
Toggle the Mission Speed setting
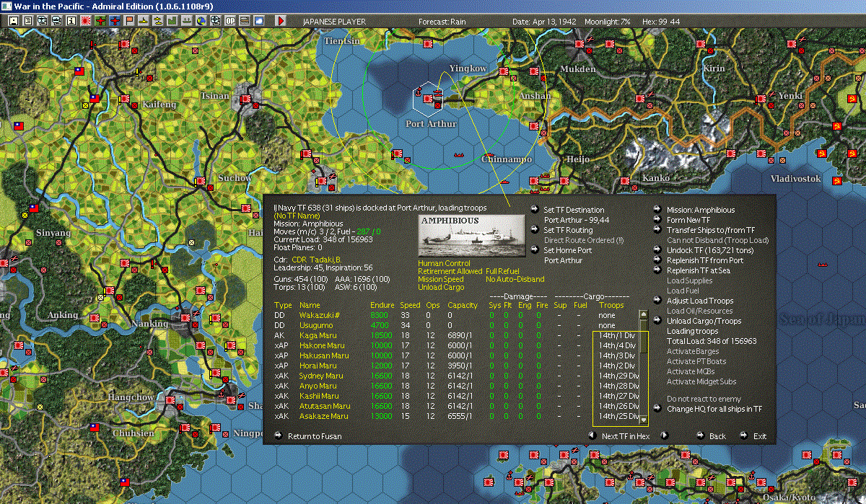442,279
